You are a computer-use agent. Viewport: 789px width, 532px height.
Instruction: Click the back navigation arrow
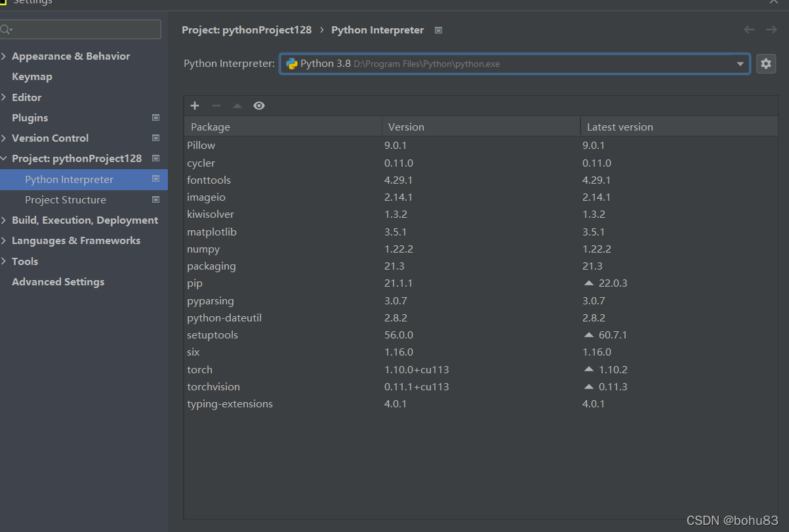(749, 30)
